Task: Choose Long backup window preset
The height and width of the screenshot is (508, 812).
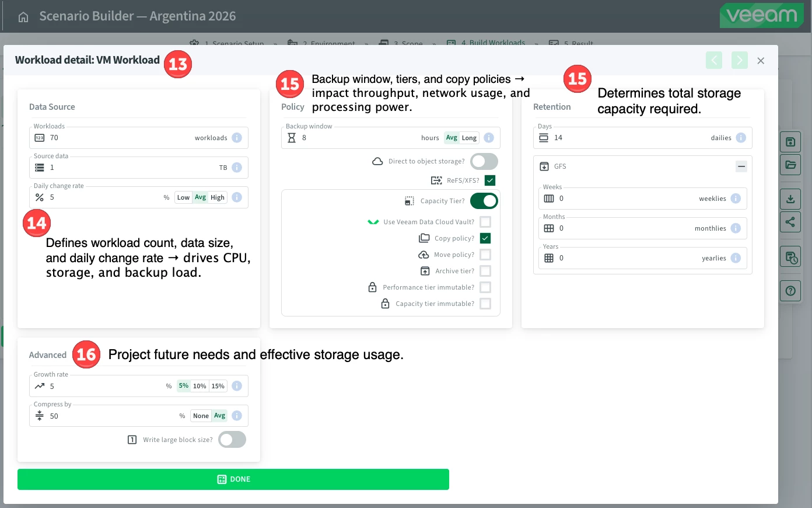Action: (x=470, y=138)
